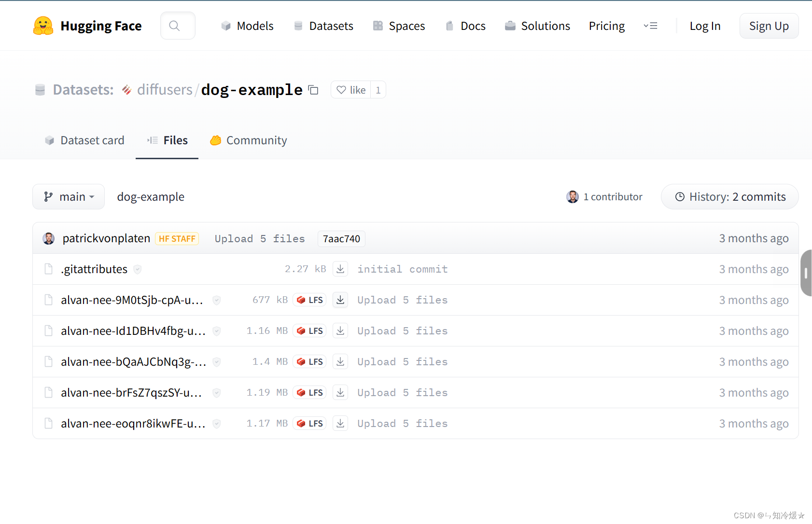This screenshot has height=524, width=812.
Task: Click Log In
Action: click(x=705, y=26)
